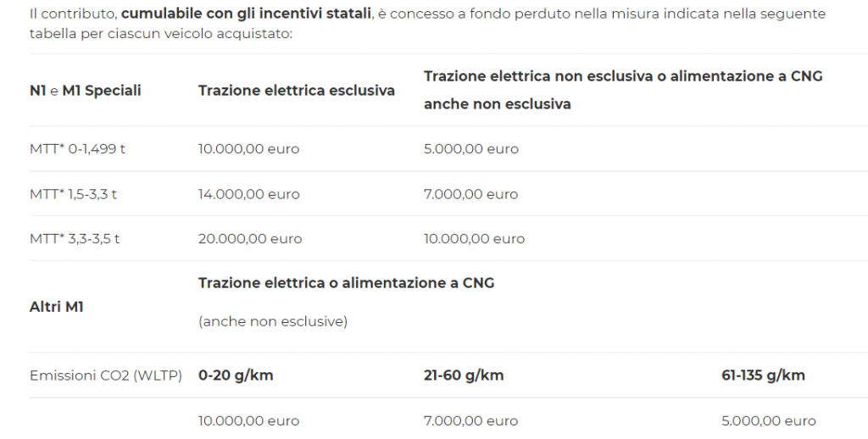Click the 7.000,00 euro cell in MTT 1,5-3,3 row
Screen dimensions: 868x439
(470, 194)
